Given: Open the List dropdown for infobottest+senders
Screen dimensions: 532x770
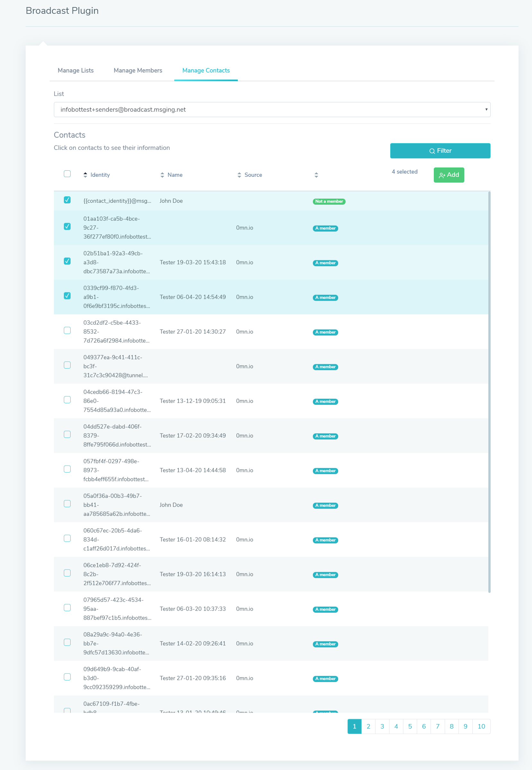Looking at the screenshot, I should (272, 110).
